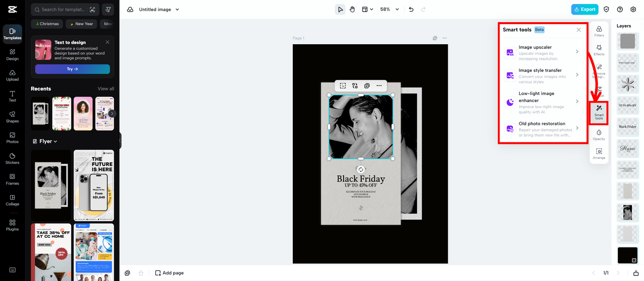
Task: Open the Effects tool
Action: 599,50
